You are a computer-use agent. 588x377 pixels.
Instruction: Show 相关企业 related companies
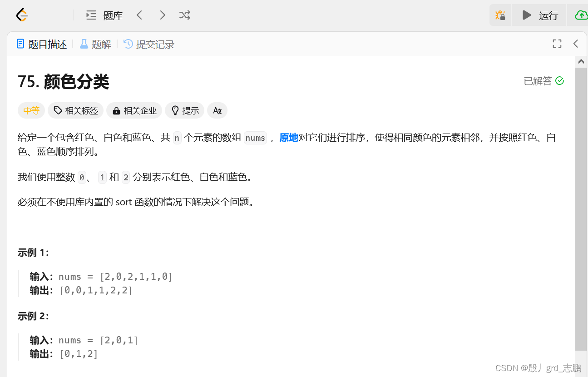tap(134, 110)
